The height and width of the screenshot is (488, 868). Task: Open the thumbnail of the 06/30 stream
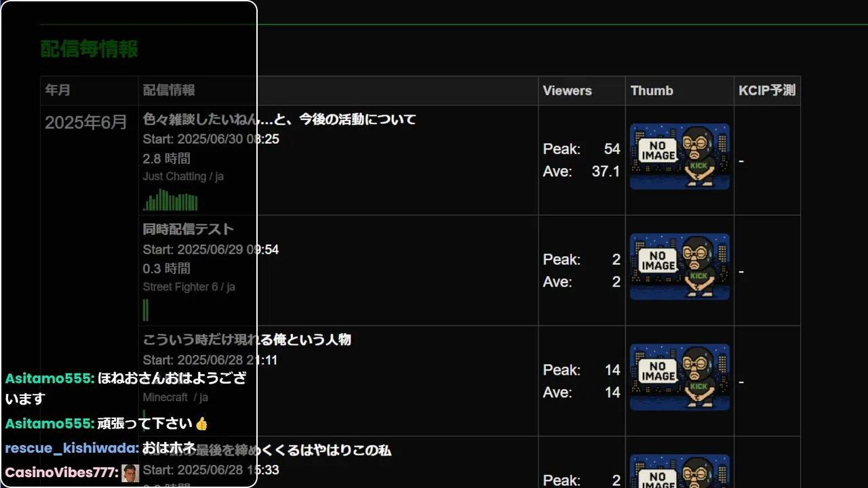[679, 157]
